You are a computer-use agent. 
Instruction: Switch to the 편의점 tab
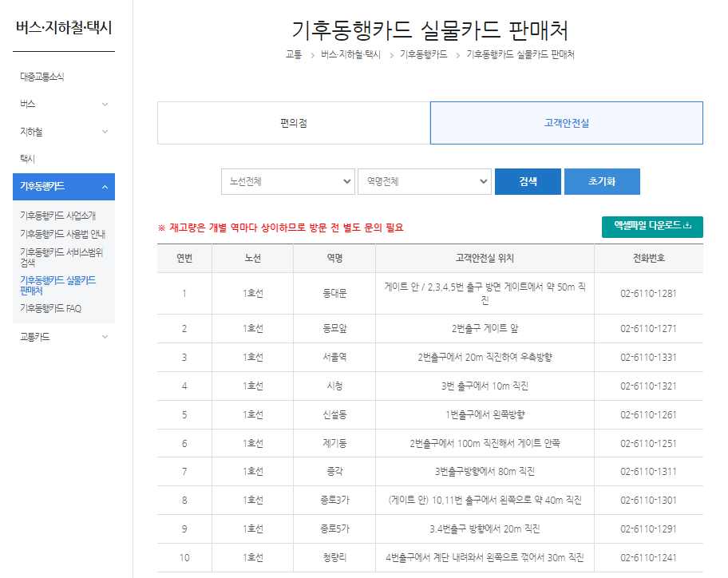(294, 123)
